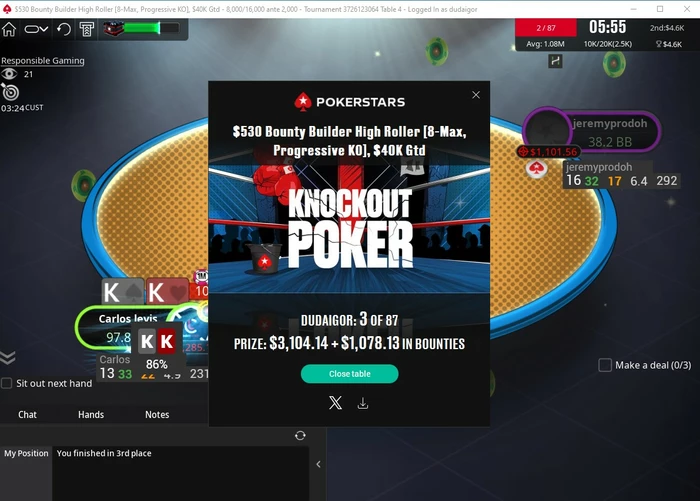Click the refresh icon above chat box

(300, 435)
